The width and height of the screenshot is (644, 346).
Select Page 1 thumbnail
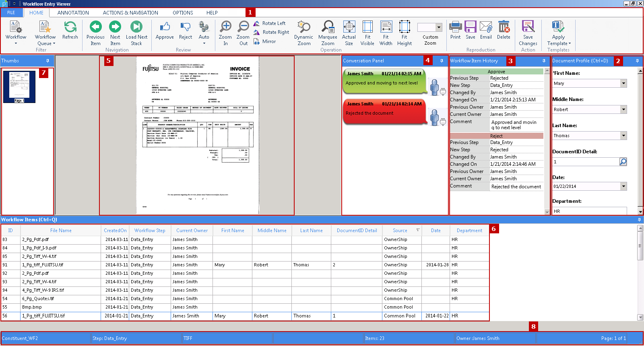tap(19, 86)
